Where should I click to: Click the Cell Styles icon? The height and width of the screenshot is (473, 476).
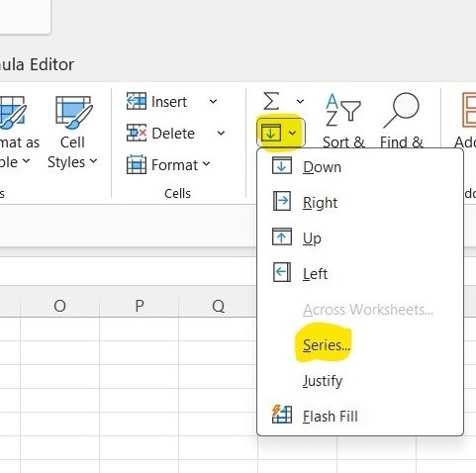coord(74,112)
